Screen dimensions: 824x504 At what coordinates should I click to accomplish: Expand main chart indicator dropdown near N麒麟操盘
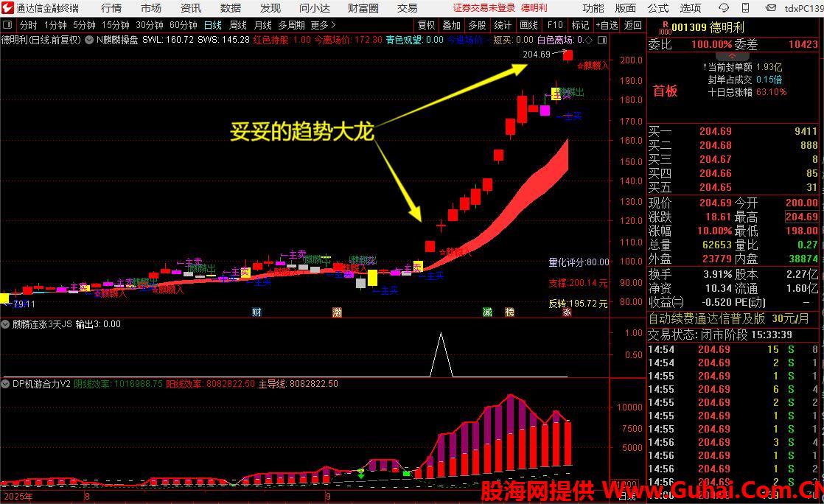click(89, 40)
